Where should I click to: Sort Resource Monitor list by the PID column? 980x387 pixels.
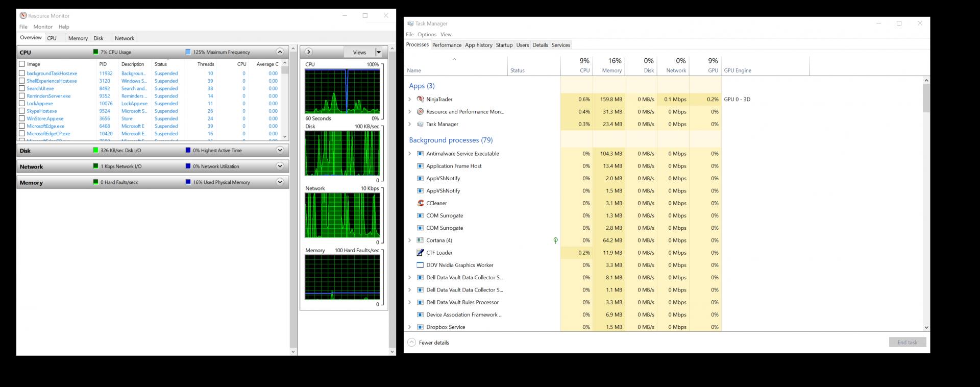click(x=103, y=64)
